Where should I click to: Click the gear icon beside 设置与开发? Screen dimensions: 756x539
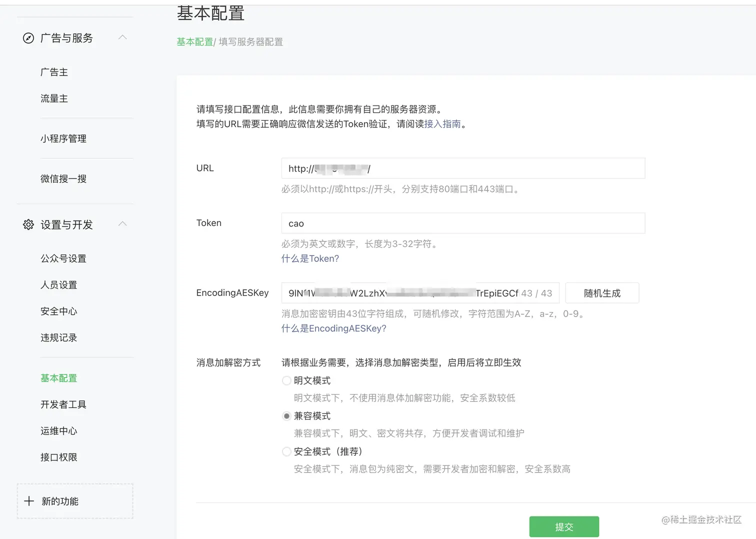[28, 224]
